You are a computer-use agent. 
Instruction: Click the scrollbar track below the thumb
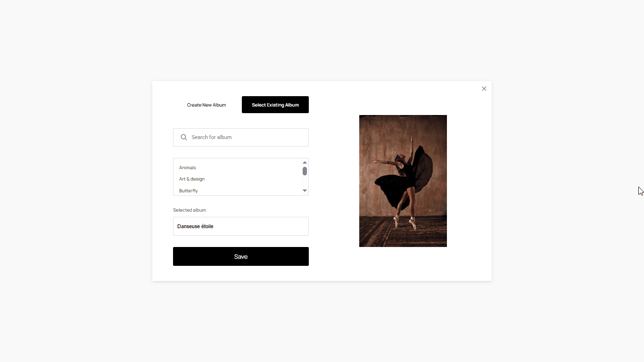(305, 181)
